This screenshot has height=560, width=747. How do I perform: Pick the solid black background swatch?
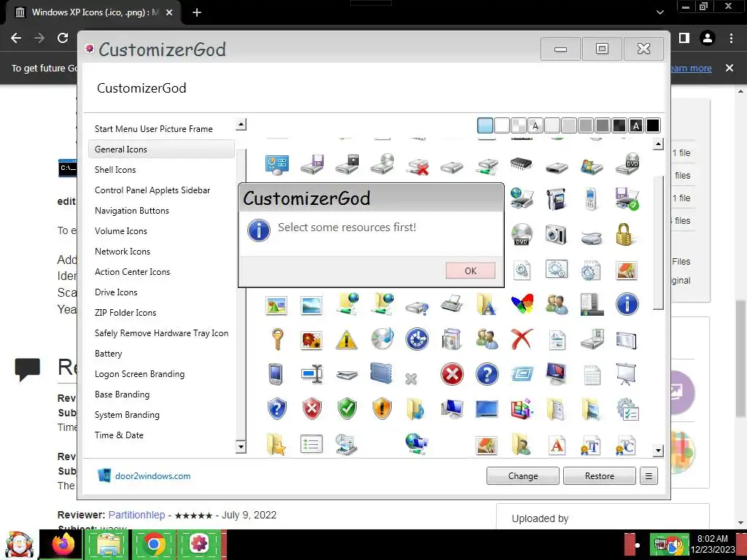(653, 125)
